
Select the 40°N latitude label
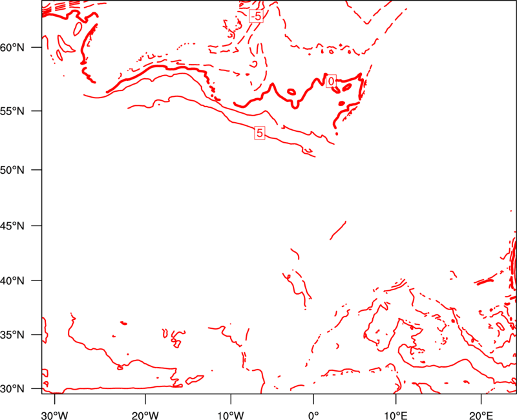[12, 281]
